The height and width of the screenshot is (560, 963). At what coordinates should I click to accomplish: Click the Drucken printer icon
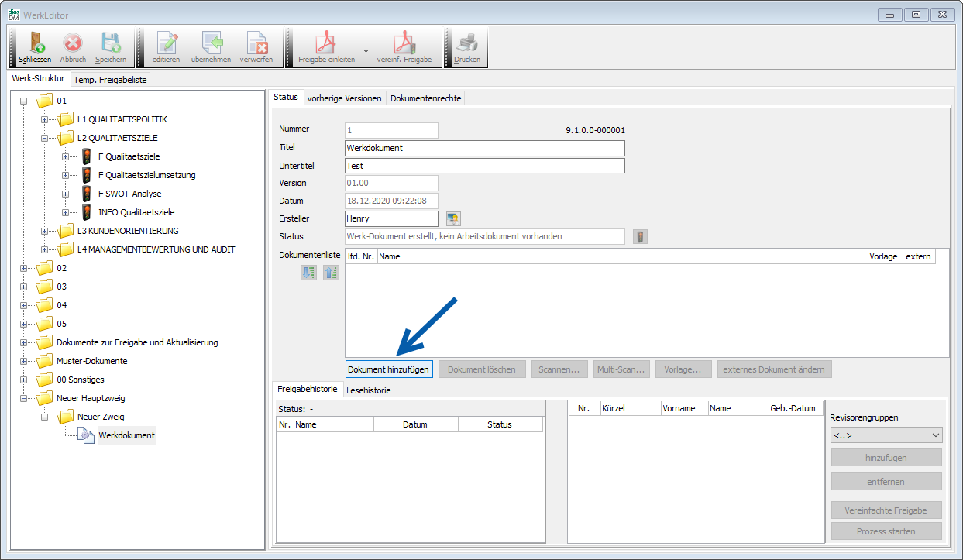pyautogui.click(x=467, y=43)
